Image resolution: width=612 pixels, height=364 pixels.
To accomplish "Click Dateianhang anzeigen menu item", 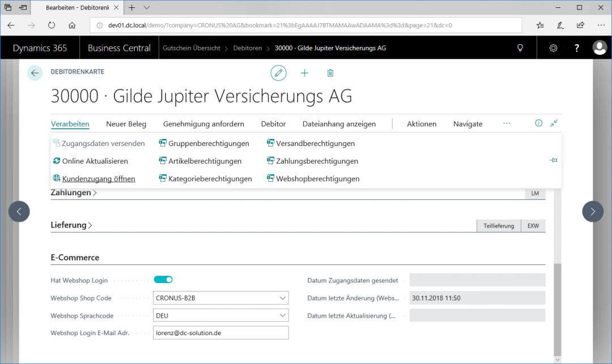I will 339,124.
